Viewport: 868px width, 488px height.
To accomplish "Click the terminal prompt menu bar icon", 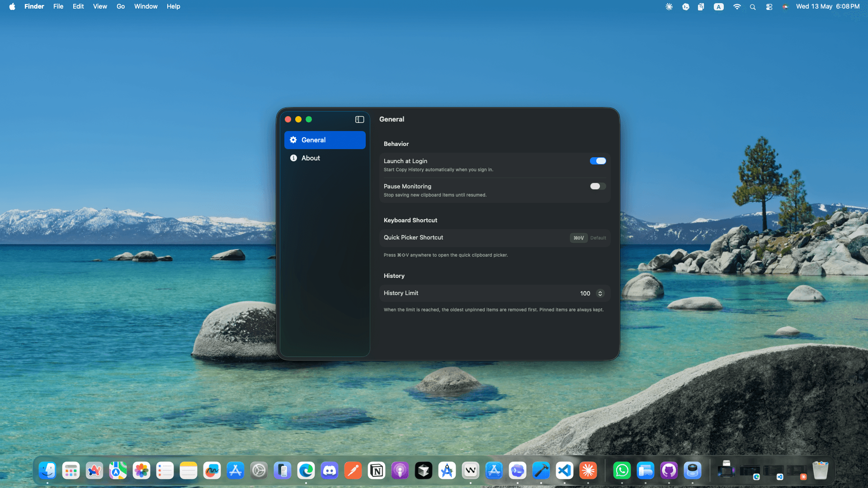I will coord(686,7).
